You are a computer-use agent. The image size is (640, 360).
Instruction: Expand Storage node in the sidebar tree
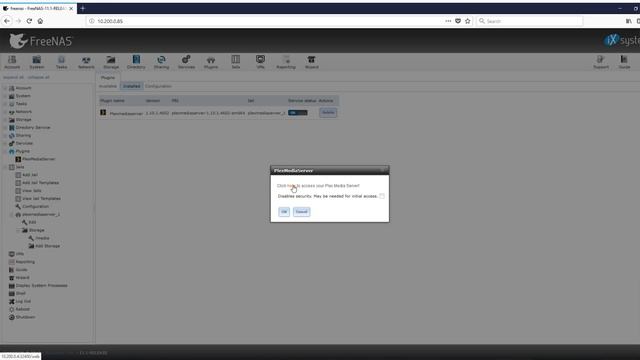(x=5, y=120)
